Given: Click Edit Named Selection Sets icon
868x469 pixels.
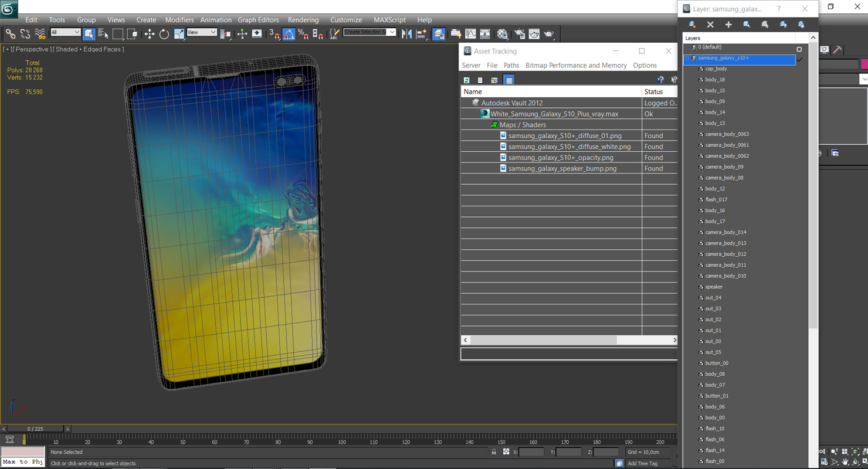Looking at the screenshot, I should pos(334,34).
